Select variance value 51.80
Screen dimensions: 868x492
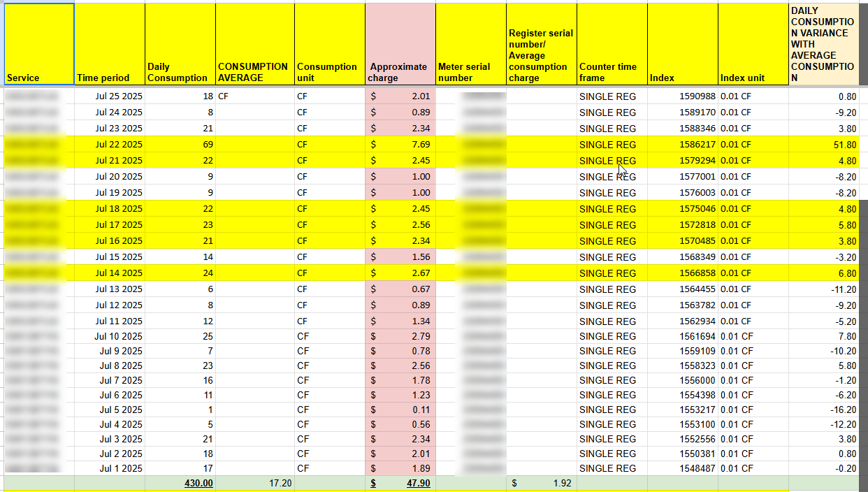(x=823, y=145)
